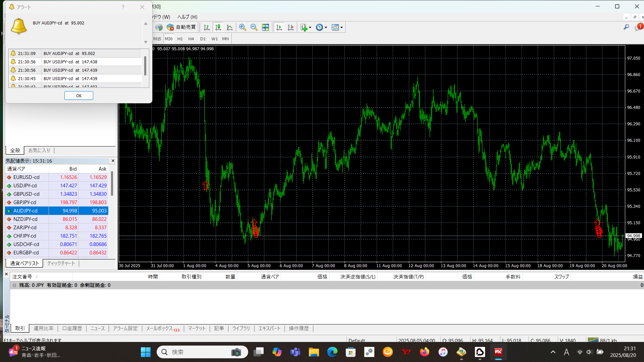Zoom out of the chart
Image resolution: width=644 pixels, height=362 pixels.
pos(254,27)
